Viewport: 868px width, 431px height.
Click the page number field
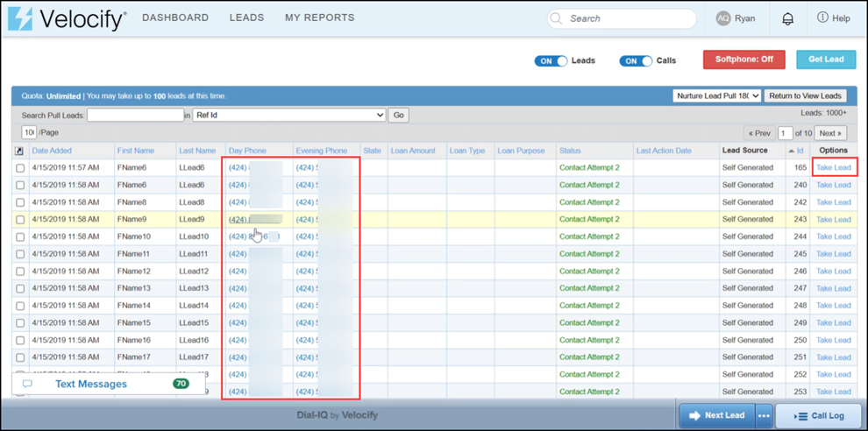pos(786,133)
